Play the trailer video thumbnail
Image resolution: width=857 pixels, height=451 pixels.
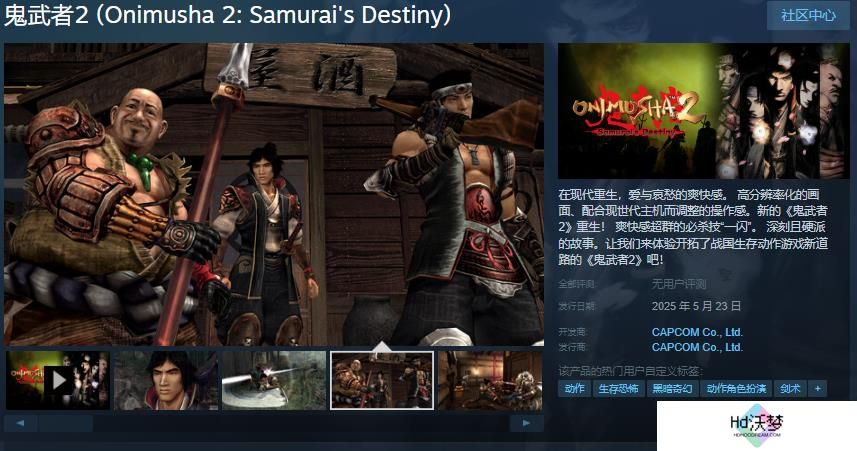coord(57,380)
